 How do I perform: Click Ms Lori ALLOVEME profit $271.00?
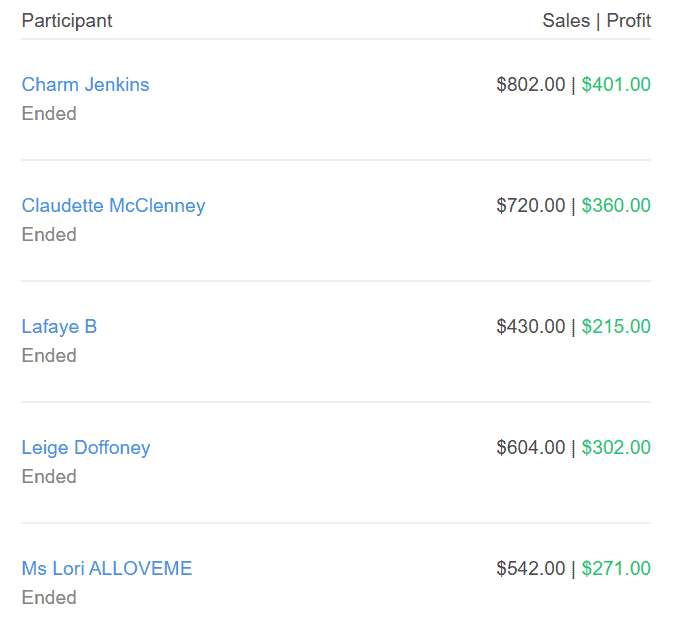[616, 569]
